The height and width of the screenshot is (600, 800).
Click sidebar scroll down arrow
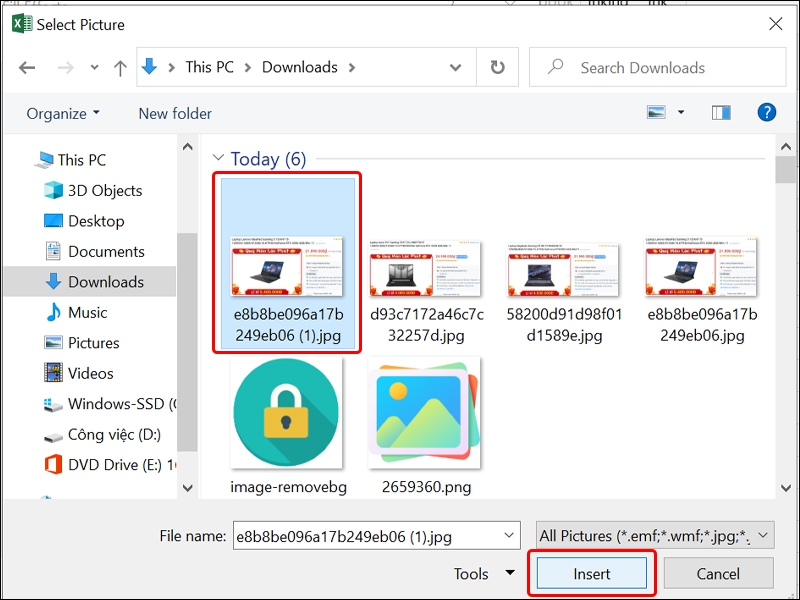(x=187, y=488)
